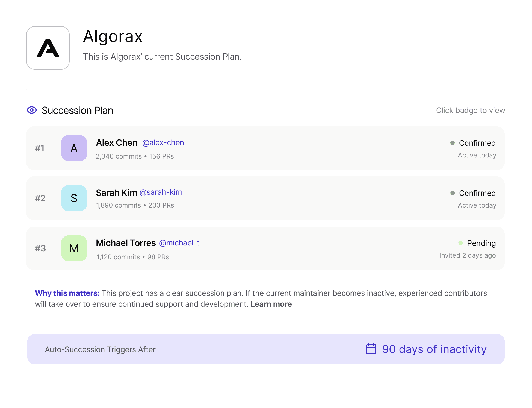Image resolution: width=532 pixels, height=408 pixels.
Task: Click the green Confirmed dot for Alex Chen
Action: point(452,143)
